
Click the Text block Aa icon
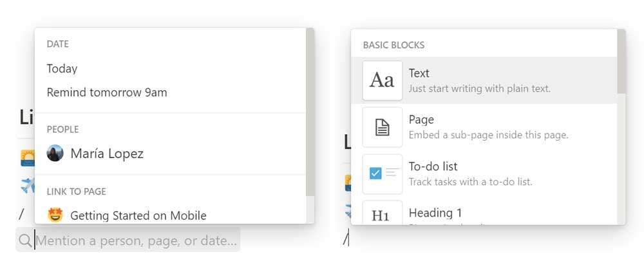382,81
